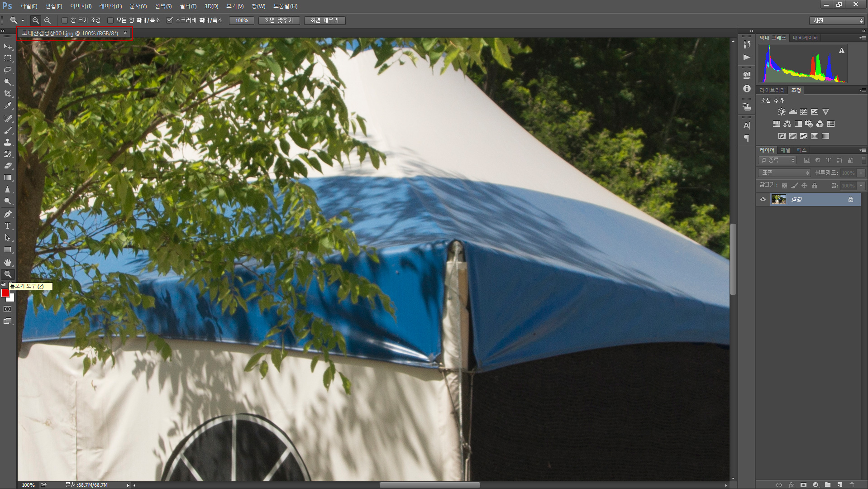Image resolution: width=868 pixels, height=489 pixels.
Task: Add a Brightness/Contrast adjustment
Action: click(x=782, y=112)
